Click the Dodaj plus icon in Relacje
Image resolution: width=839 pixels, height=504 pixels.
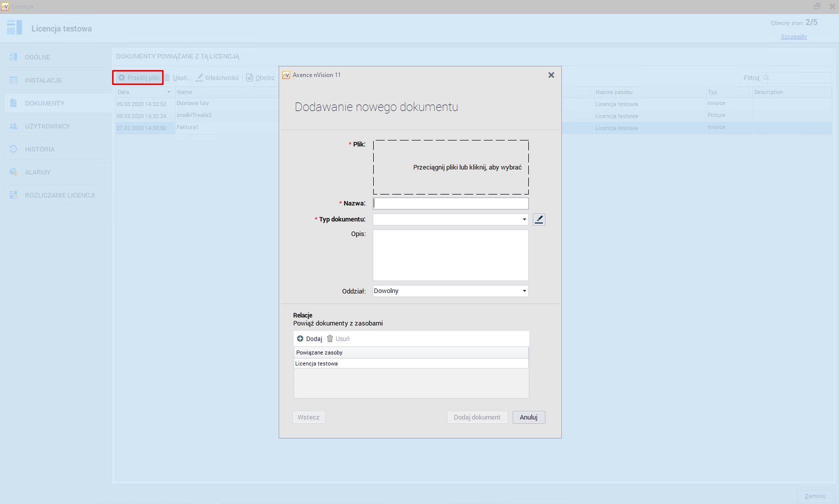click(x=300, y=339)
